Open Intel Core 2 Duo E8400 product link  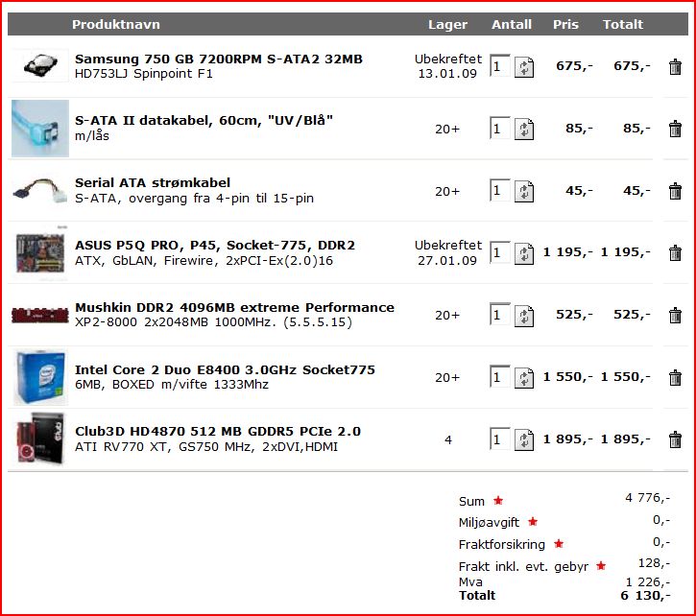(225, 369)
